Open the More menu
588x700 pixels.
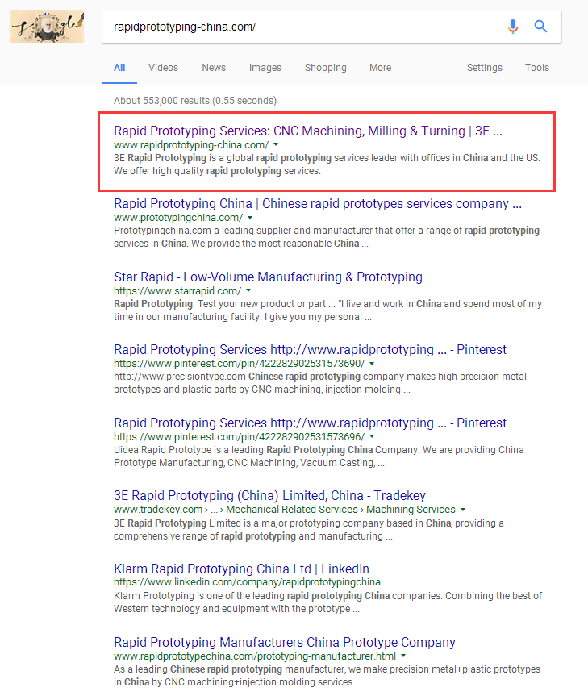380,68
